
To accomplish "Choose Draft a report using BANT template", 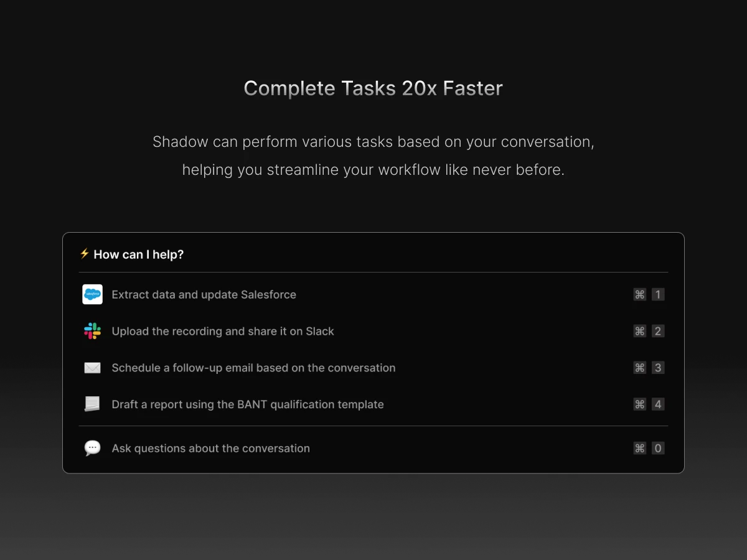I will coord(374,404).
